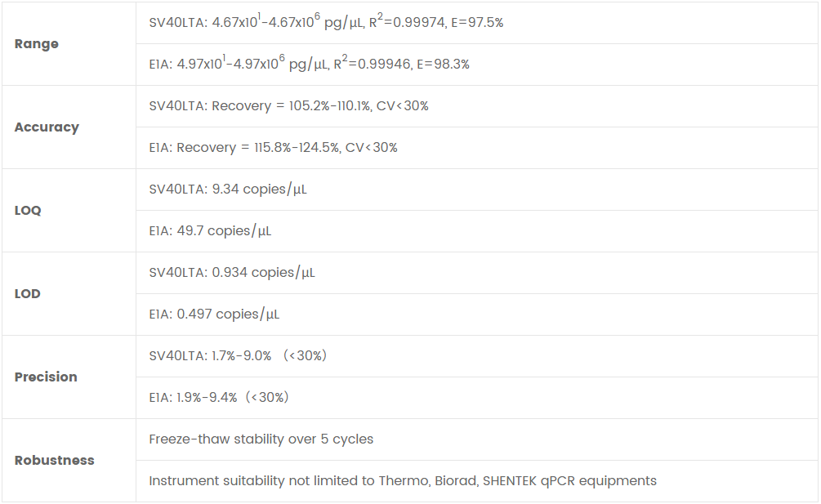Select the SV40LTA 1.7%-9.0% precision cell
This screenshot has height=504, width=821.
pyautogui.click(x=238, y=356)
